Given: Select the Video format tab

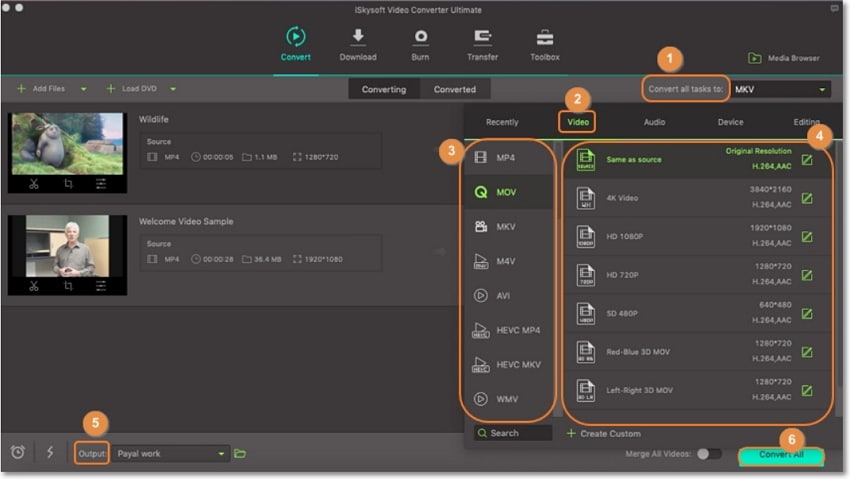Looking at the screenshot, I should click(578, 122).
